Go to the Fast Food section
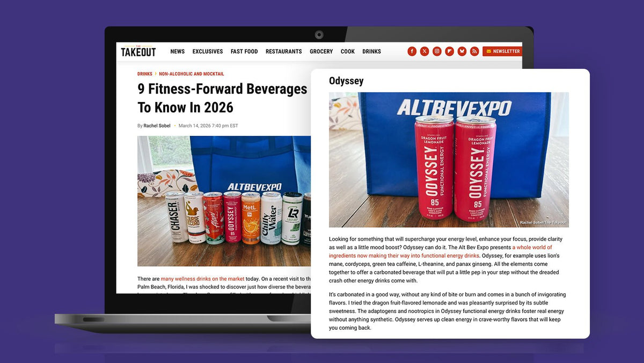 pos(244,52)
